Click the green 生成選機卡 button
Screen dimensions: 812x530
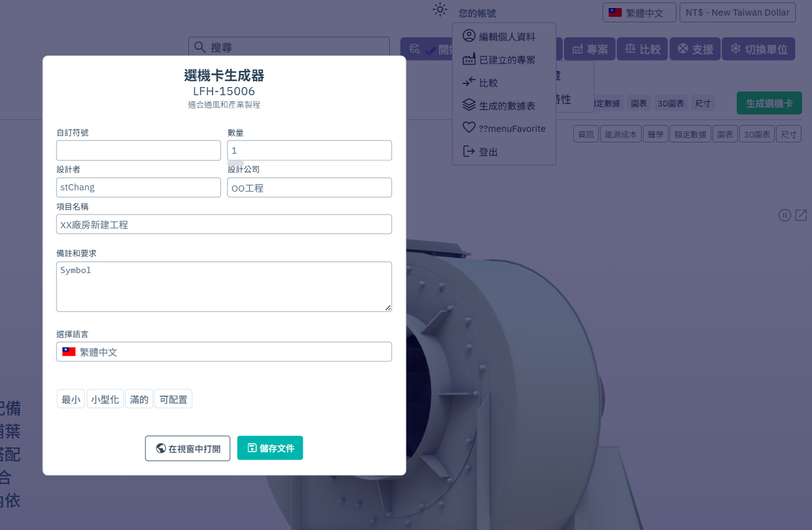(769, 103)
